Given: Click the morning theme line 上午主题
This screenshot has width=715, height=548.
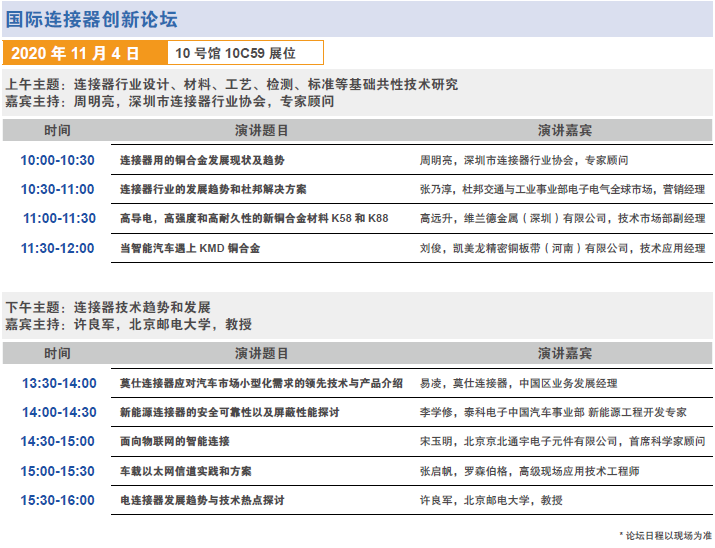Looking at the screenshot, I should click(232, 84).
